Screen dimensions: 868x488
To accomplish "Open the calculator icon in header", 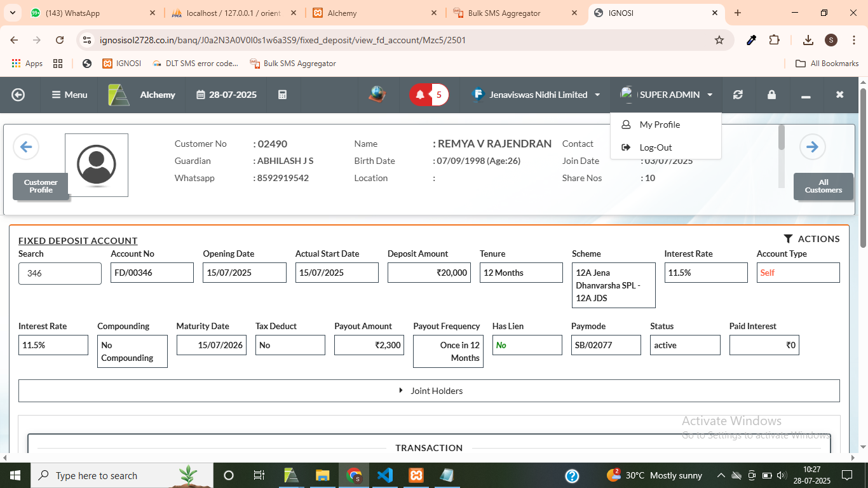I will [x=283, y=95].
